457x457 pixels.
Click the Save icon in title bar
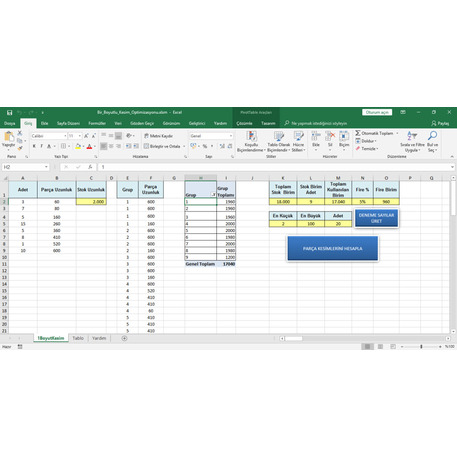coord(9,113)
